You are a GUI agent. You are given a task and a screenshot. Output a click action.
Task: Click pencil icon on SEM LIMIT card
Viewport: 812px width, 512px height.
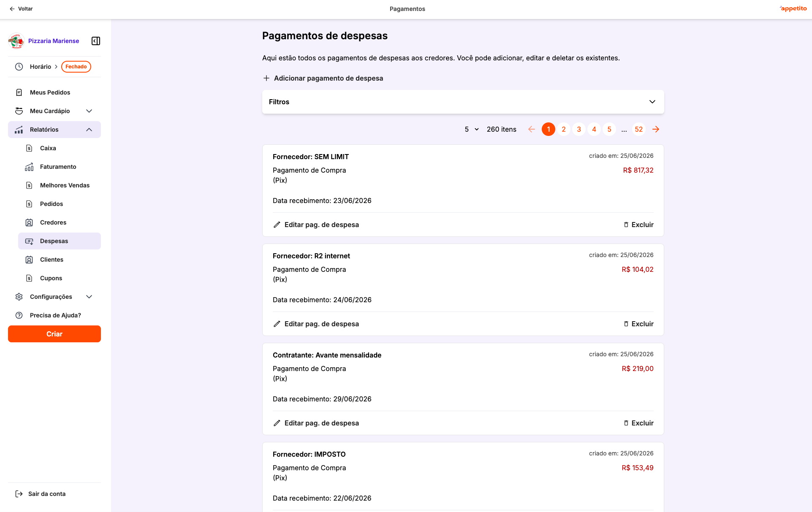point(277,225)
